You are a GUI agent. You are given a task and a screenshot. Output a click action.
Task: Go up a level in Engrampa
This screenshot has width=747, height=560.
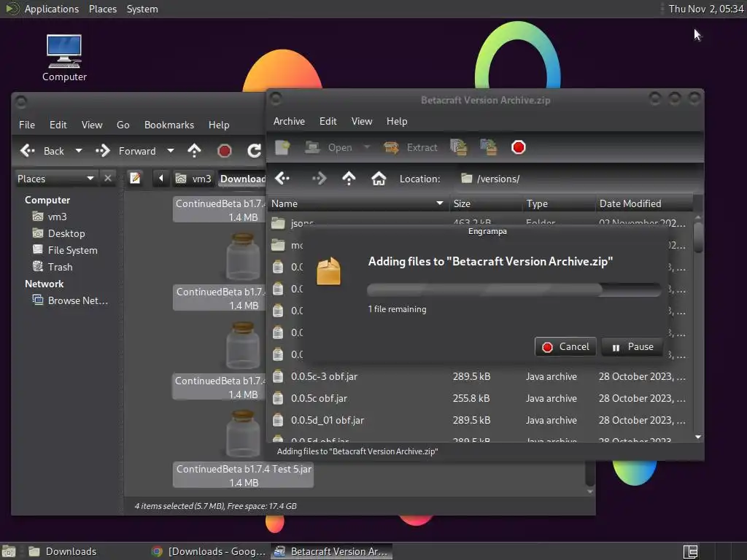pyautogui.click(x=349, y=179)
